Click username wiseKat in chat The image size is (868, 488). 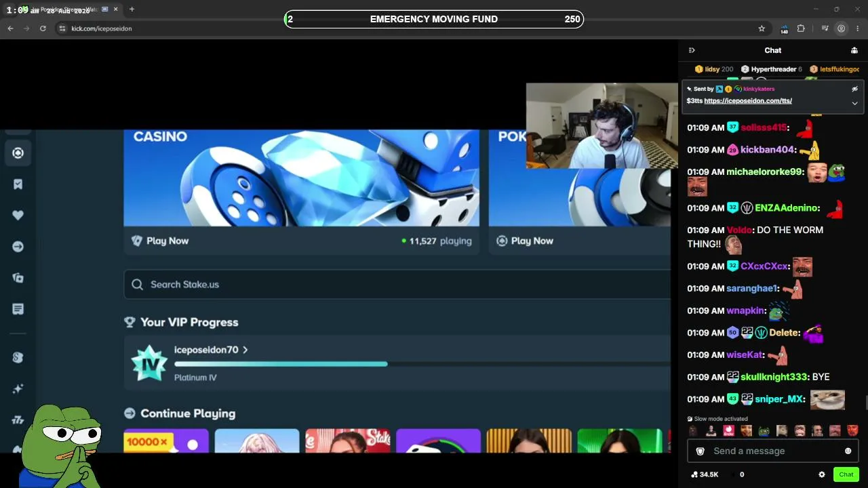[745, 354]
